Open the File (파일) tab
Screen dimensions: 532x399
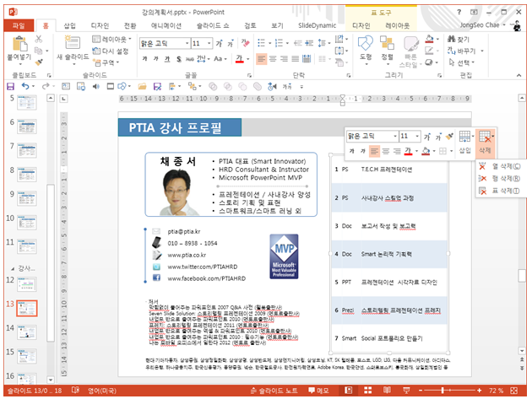(19, 25)
